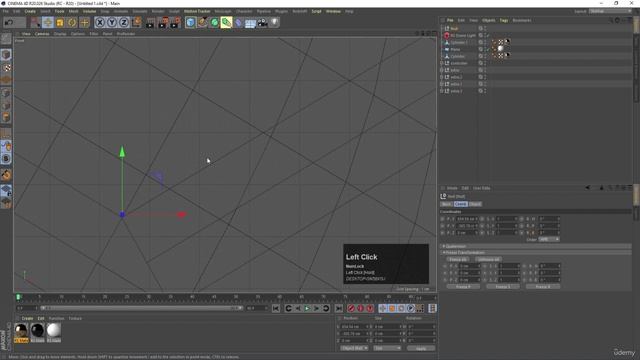Select Texture mode in left sidebar
This screenshot has width=640, height=360.
(x=6, y=67)
